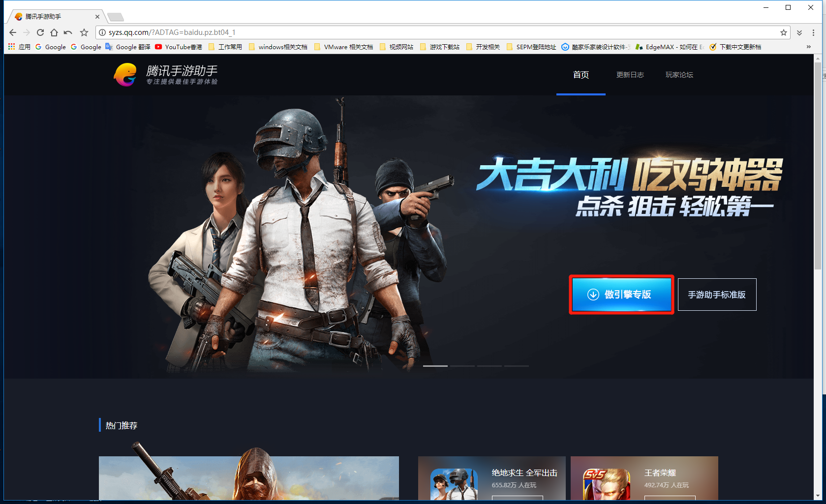The image size is (826, 504).
Task: Select the first carousel slide indicator
Action: [435, 366]
